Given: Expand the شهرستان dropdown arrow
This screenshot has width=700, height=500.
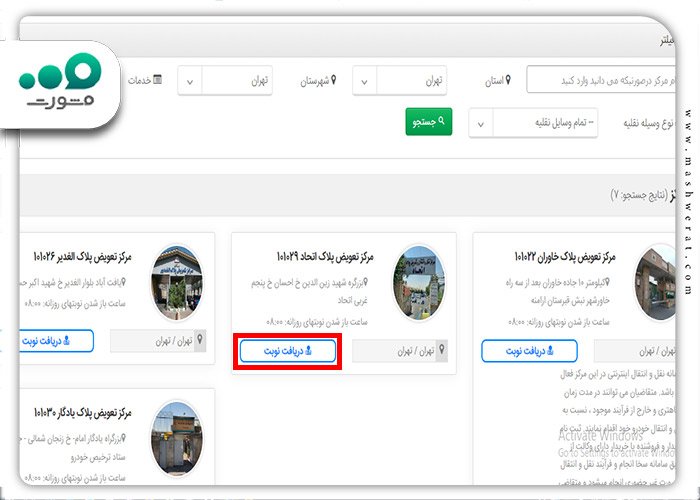Looking at the screenshot, I should tap(190, 82).
